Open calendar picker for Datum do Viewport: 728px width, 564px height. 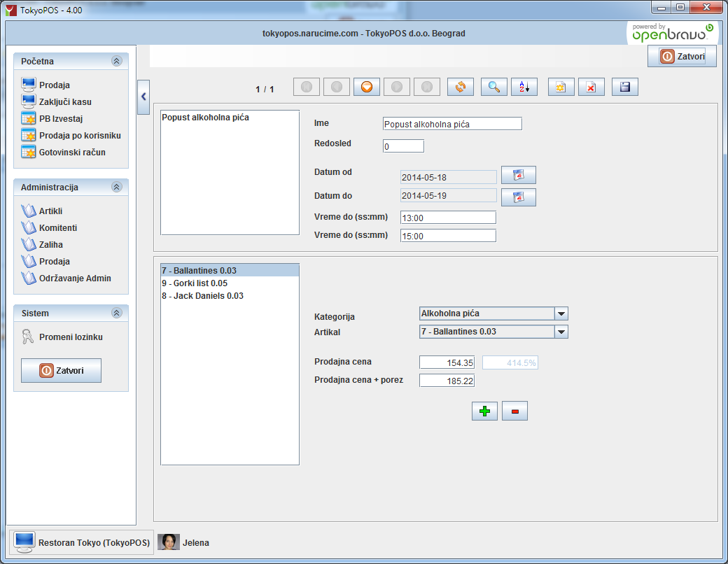(x=518, y=197)
